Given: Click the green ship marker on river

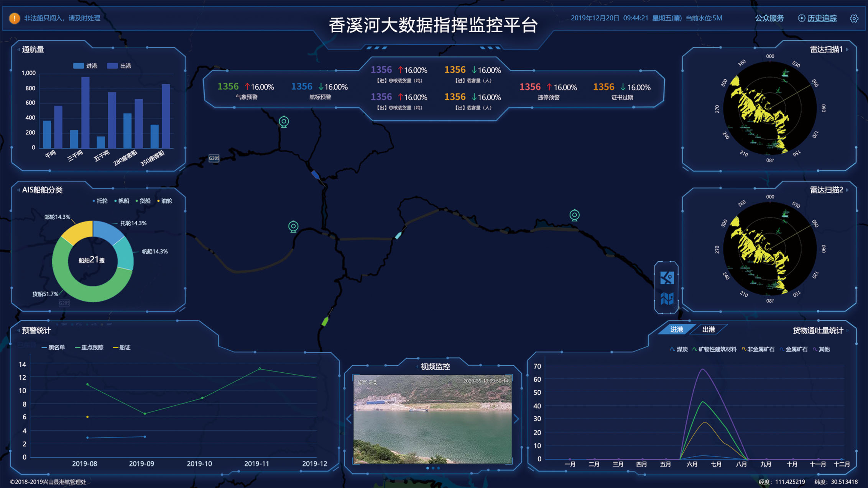Looking at the screenshot, I should coord(325,321).
